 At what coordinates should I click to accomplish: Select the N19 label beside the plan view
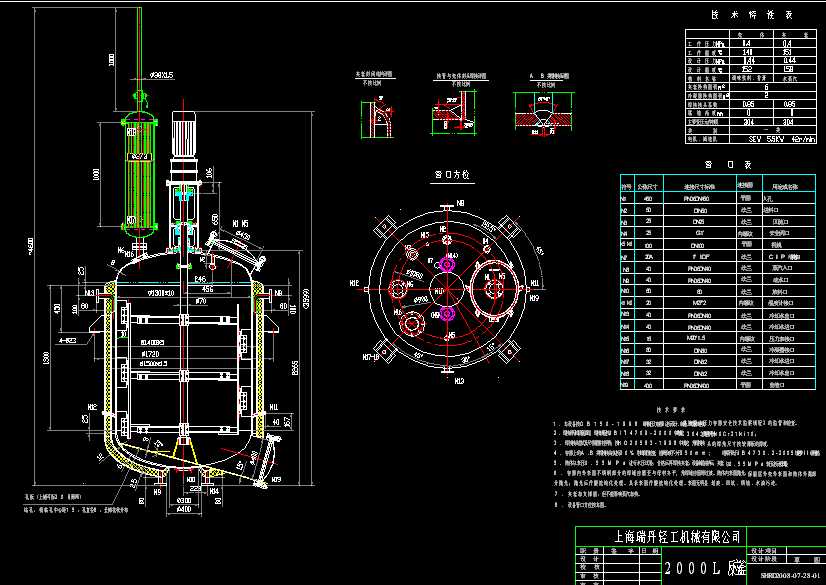tap(534, 298)
